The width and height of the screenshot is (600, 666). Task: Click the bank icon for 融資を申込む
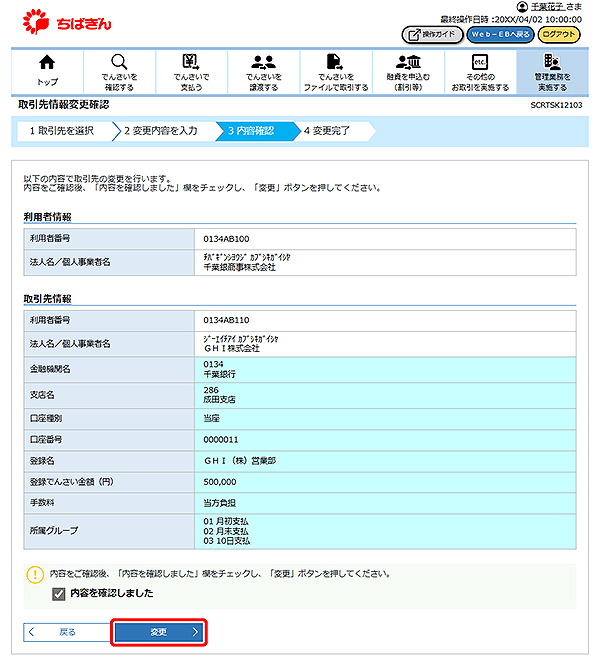(x=408, y=62)
